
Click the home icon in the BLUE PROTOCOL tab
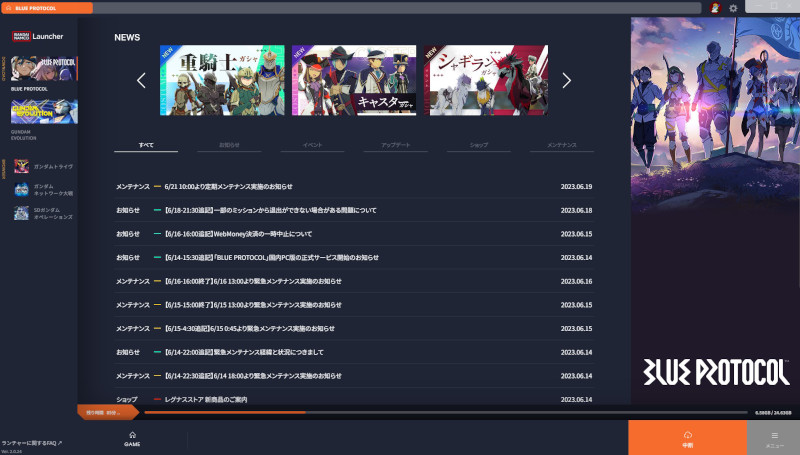coord(8,8)
